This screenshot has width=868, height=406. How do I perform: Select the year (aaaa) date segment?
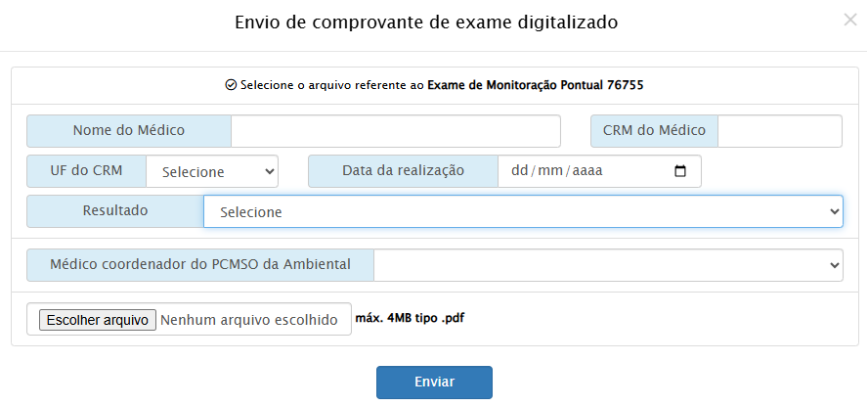click(586, 171)
